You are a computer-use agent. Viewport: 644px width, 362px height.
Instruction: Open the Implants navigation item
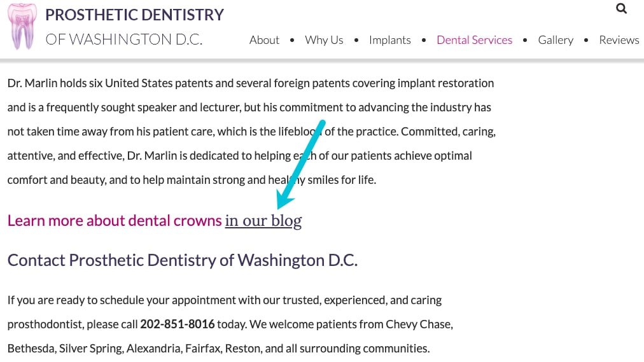pyautogui.click(x=389, y=40)
